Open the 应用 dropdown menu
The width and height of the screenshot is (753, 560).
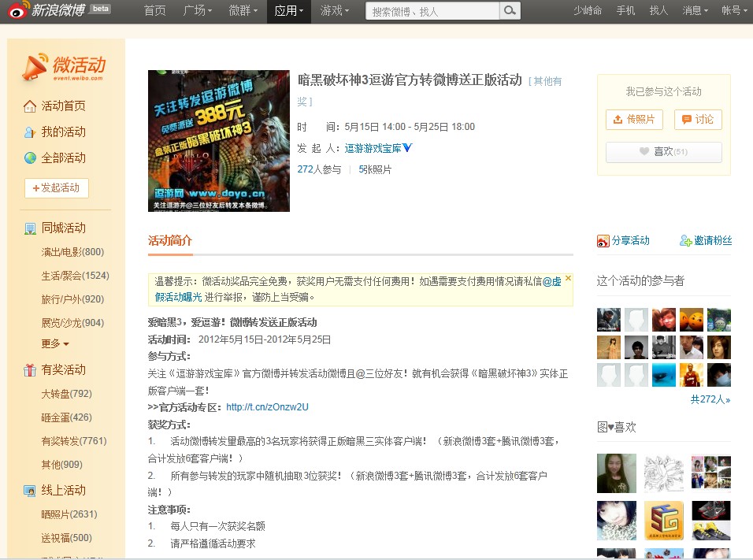click(x=289, y=10)
